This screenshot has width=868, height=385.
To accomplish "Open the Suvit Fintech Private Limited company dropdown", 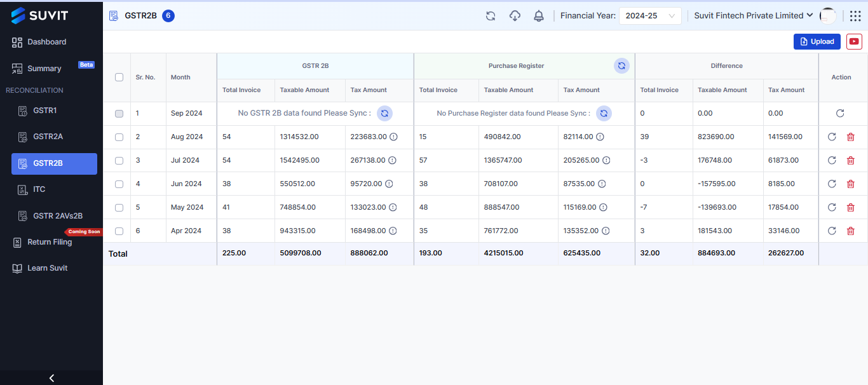I will 754,16.
